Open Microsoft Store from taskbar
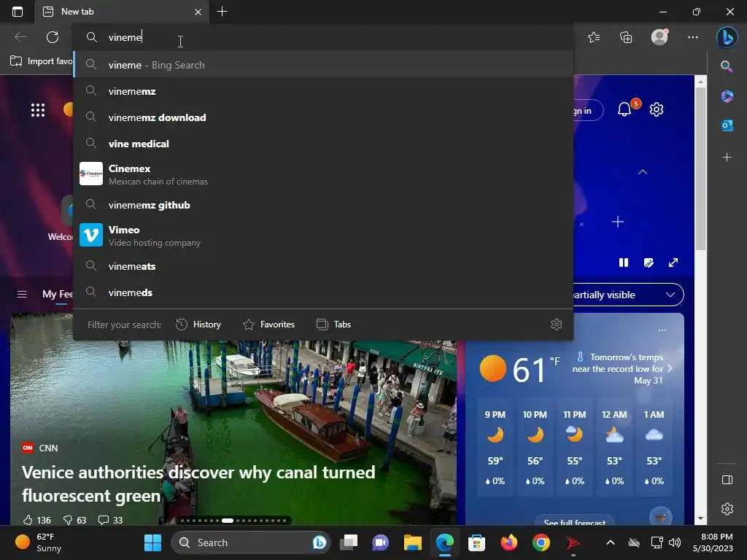 [x=476, y=542]
